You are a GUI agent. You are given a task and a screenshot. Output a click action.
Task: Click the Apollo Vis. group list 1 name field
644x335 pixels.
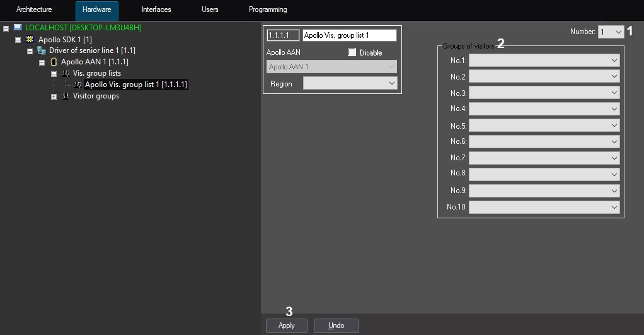click(x=350, y=35)
